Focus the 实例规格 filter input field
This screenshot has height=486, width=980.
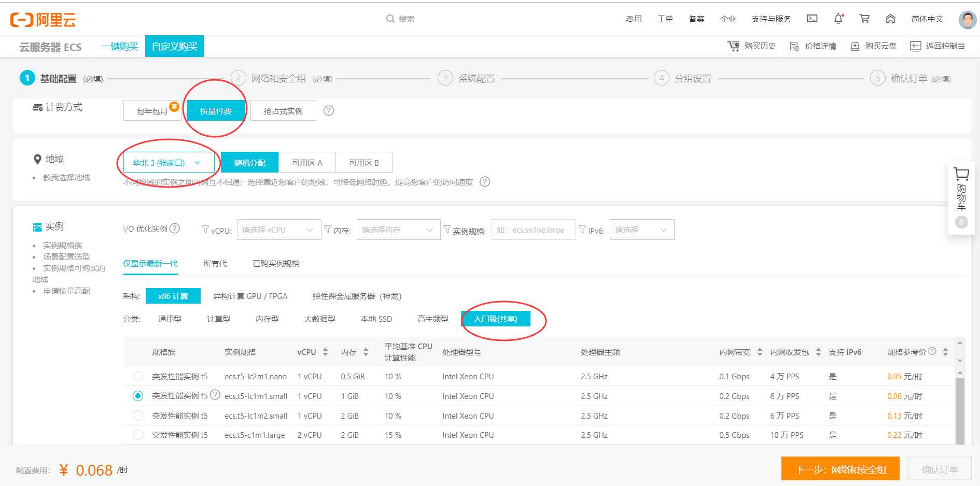tap(534, 230)
